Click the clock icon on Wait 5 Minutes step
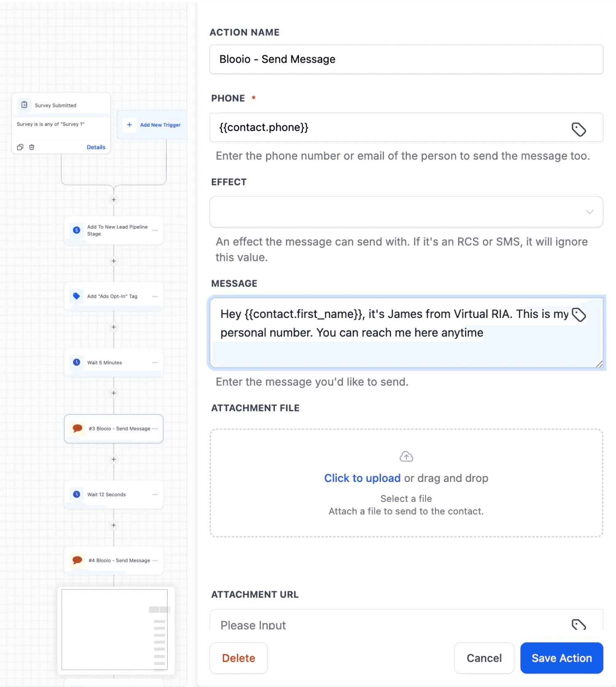616x687 pixels. (x=76, y=362)
